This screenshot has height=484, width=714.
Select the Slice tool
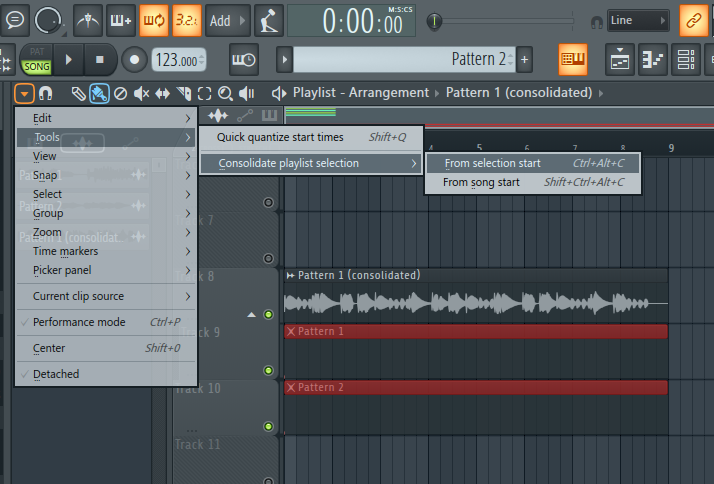[x=184, y=94]
